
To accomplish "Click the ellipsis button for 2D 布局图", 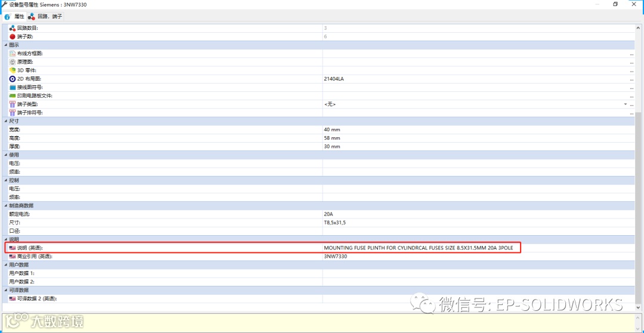I will click(631, 79).
